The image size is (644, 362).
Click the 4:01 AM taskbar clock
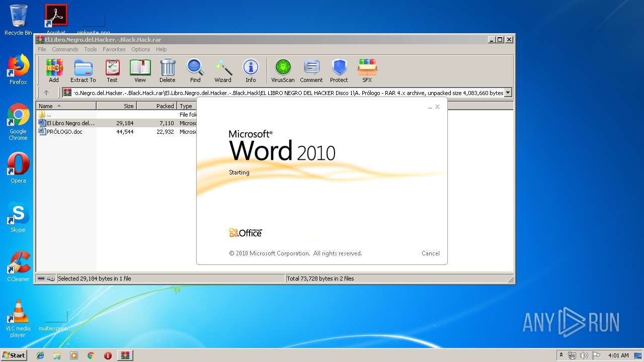[x=618, y=355]
